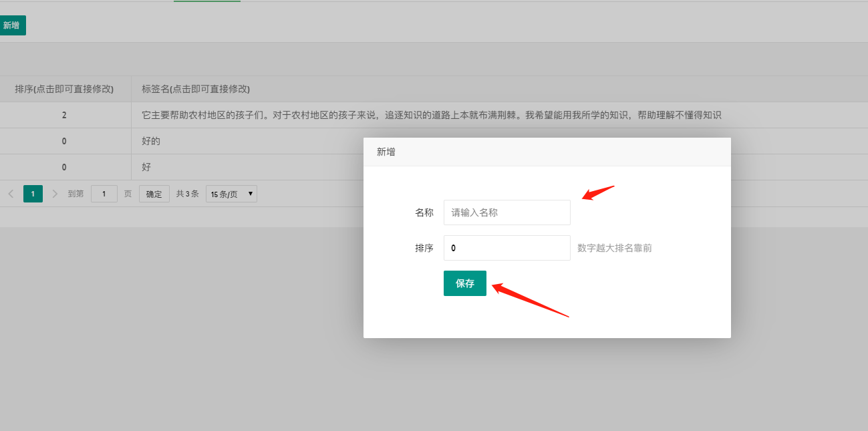Viewport: 868px width, 431px height.
Task: Click the 名称 input field in the dialog
Action: (x=507, y=212)
